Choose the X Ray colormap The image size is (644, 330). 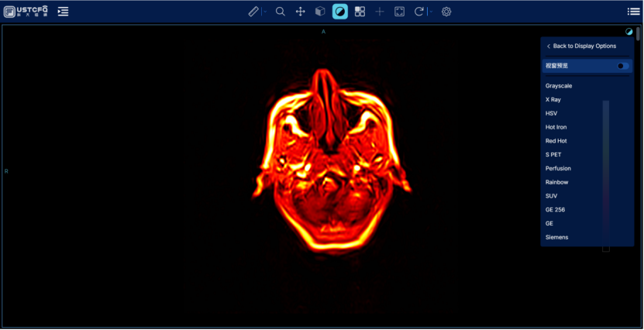(553, 100)
